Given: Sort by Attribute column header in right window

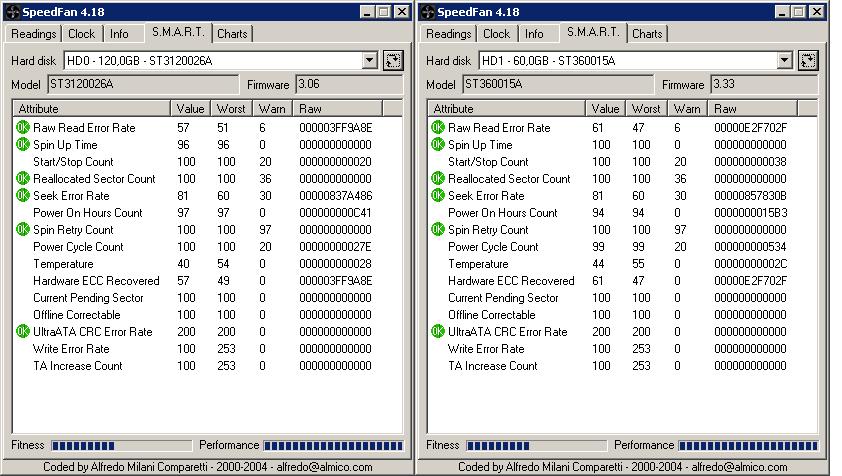Looking at the screenshot, I should [506, 109].
